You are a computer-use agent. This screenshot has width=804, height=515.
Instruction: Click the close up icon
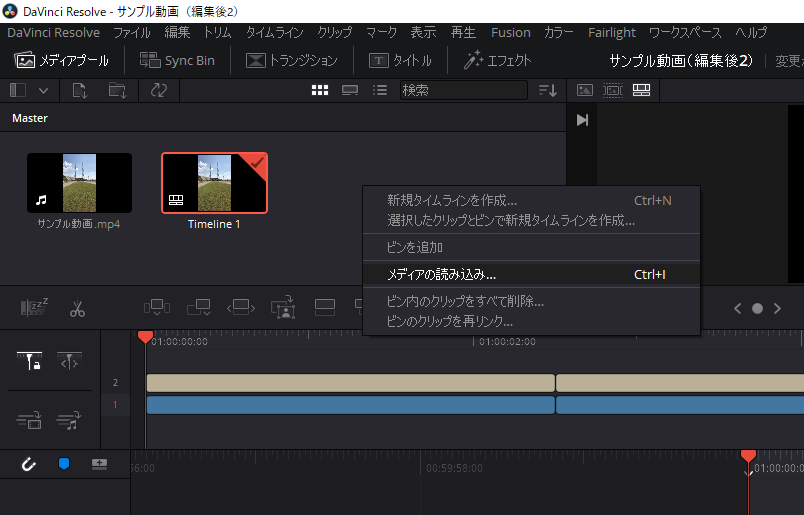[283, 307]
